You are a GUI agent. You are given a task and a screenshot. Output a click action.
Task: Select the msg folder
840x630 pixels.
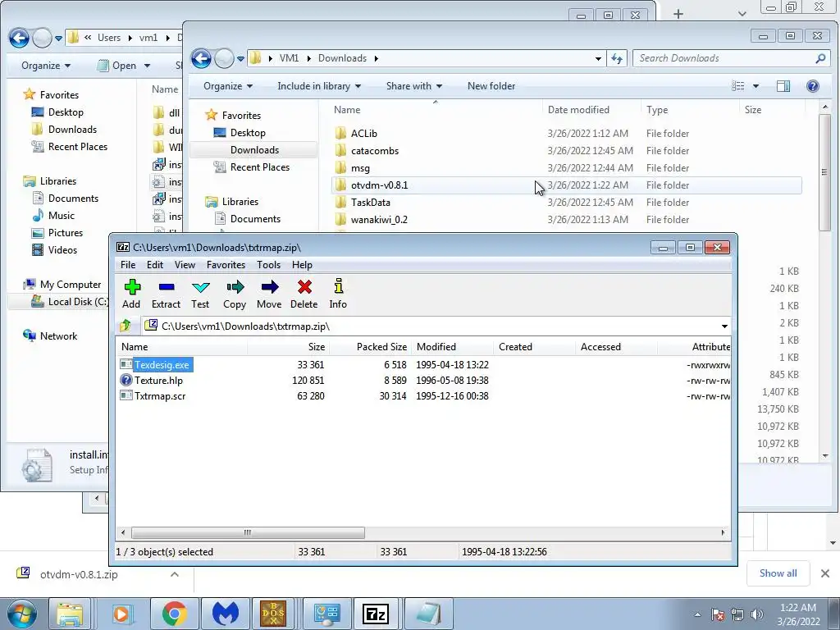(360, 168)
